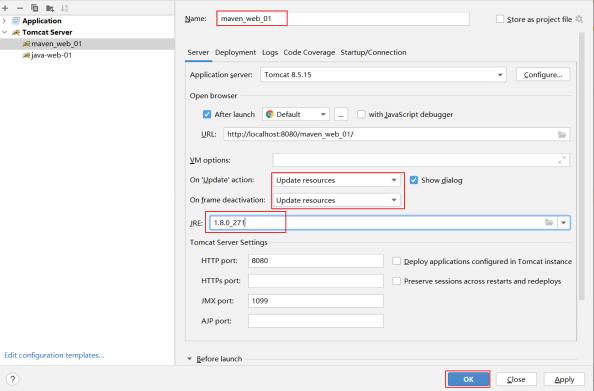Expand the Application tree node
This screenshot has width=594, height=391.
(x=5, y=21)
